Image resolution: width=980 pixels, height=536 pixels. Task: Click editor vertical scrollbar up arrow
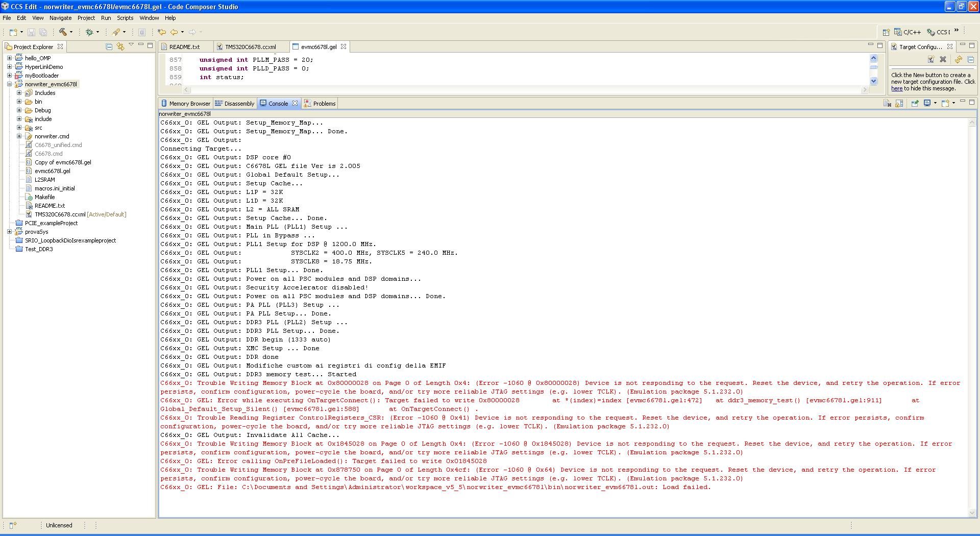click(x=873, y=58)
